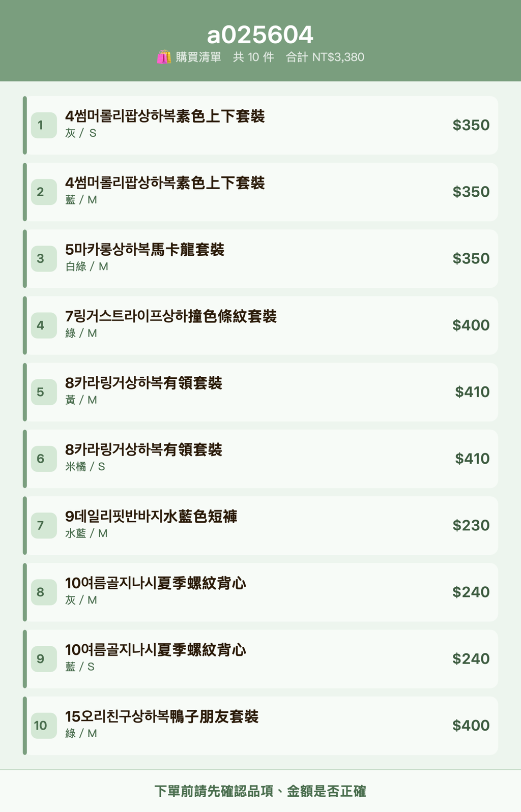
Task: Click the 購買清單 label in header
Action: [x=198, y=57]
